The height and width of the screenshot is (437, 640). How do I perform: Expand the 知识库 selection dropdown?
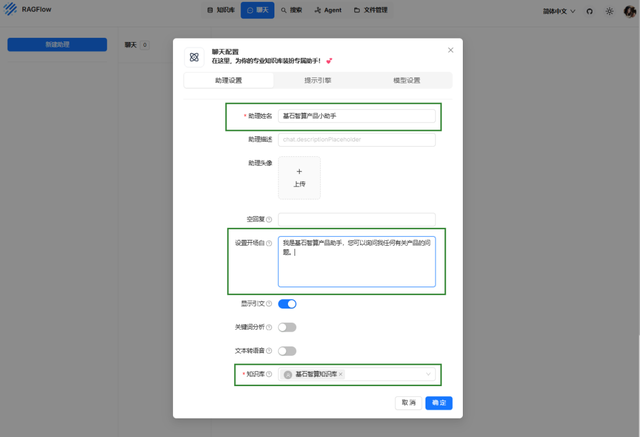pos(428,374)
